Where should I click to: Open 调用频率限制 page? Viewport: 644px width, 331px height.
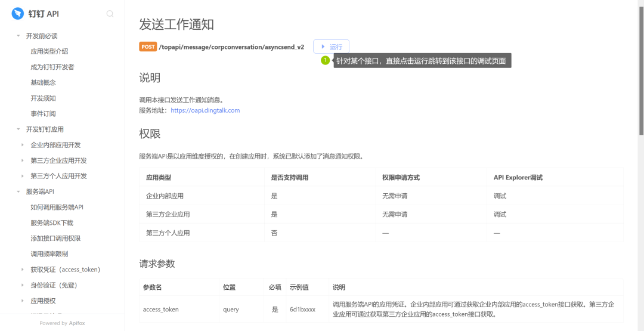(x=49, y=254)
